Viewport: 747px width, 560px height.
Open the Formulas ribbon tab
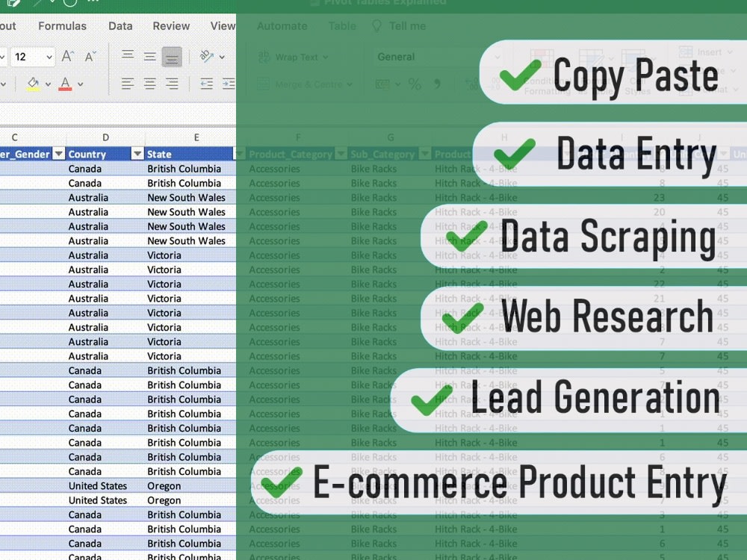63,26
